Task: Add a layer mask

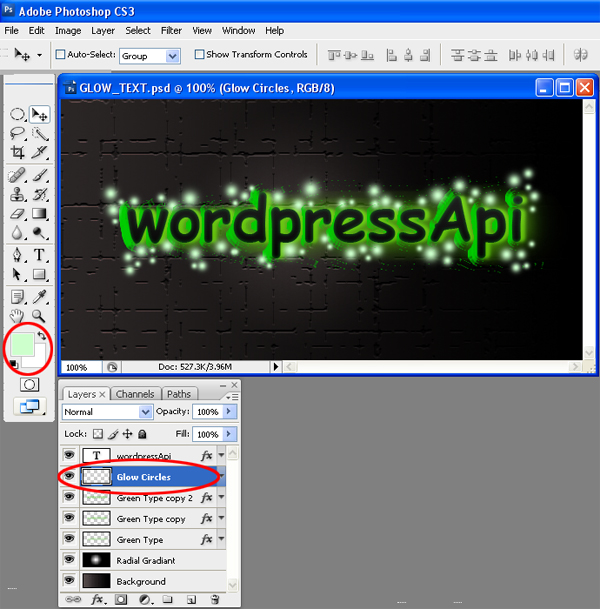Action: click(121, 599)
